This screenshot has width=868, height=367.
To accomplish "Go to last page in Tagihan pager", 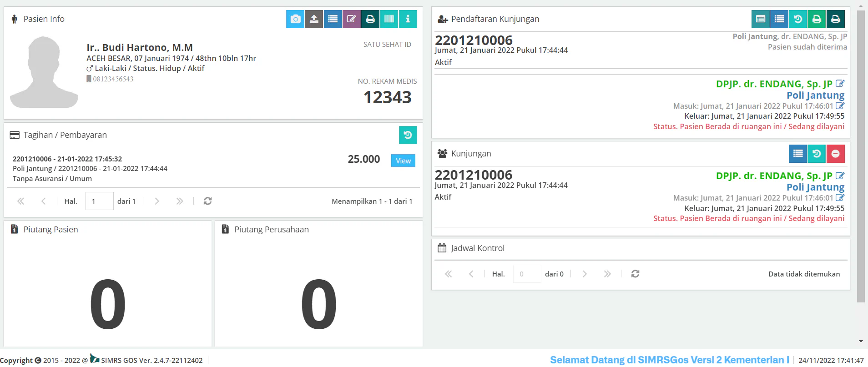I will pos(180,201).
